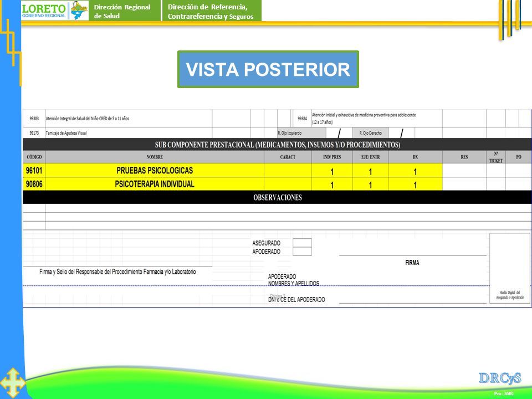Click the OBSERVACIONES section header
The width and height of the screenshot is (532, 399).
(277, 197)
